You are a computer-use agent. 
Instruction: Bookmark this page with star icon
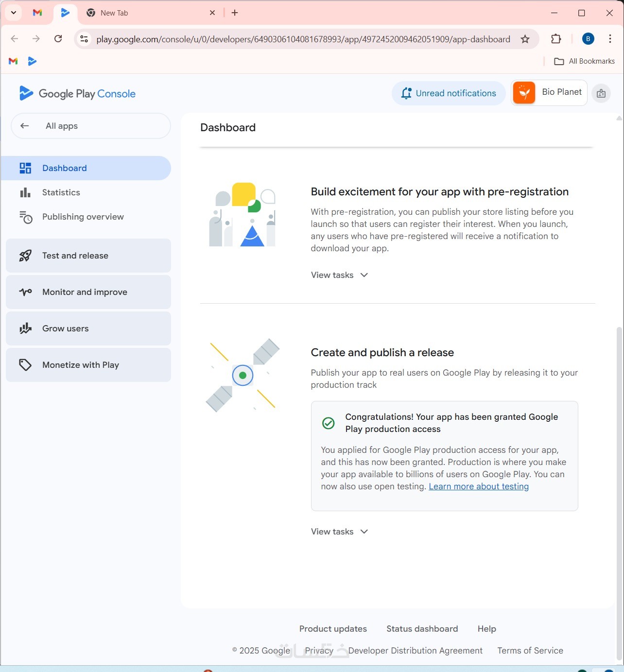[525, 39]
